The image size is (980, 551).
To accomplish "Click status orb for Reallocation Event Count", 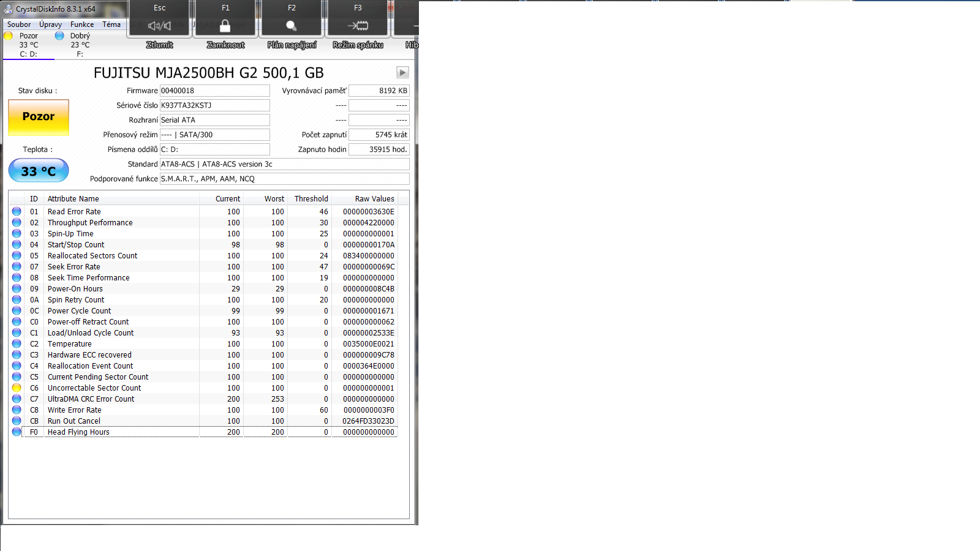I will [17, 365].
